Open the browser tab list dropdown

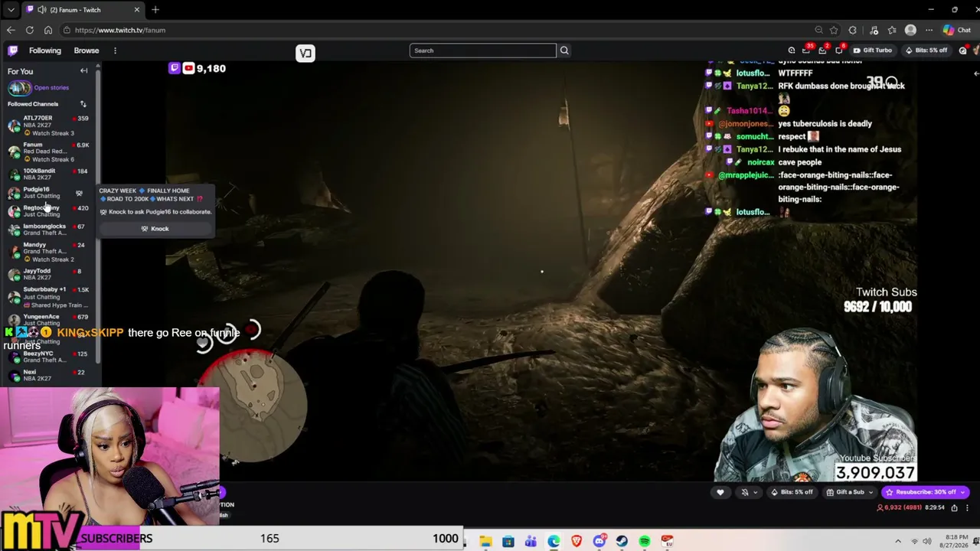(11, 10)
